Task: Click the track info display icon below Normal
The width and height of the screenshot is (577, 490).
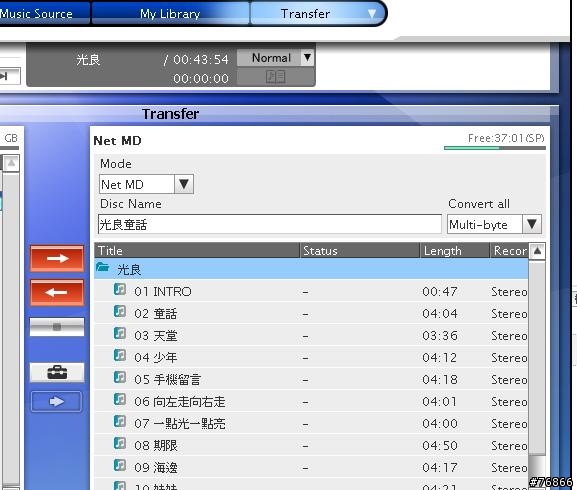Action: (276, 77)
